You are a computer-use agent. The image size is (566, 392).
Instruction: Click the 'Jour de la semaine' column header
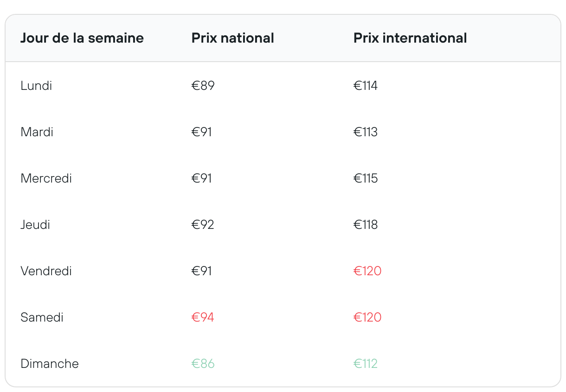tap(82, 38)
